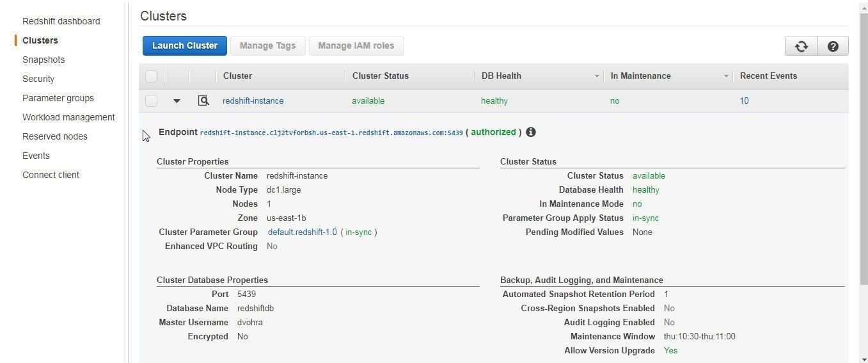The width and height of the screenshot is (868, 363).
Task: Open Snapshots in the sidebar
Action: (x=43, y=60)
